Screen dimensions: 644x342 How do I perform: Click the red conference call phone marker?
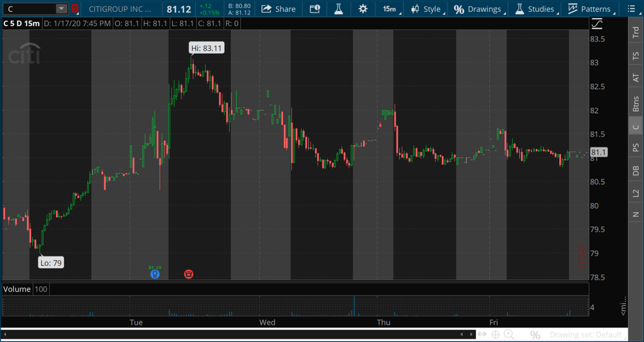pyautogui.click(x=189, y=274)
